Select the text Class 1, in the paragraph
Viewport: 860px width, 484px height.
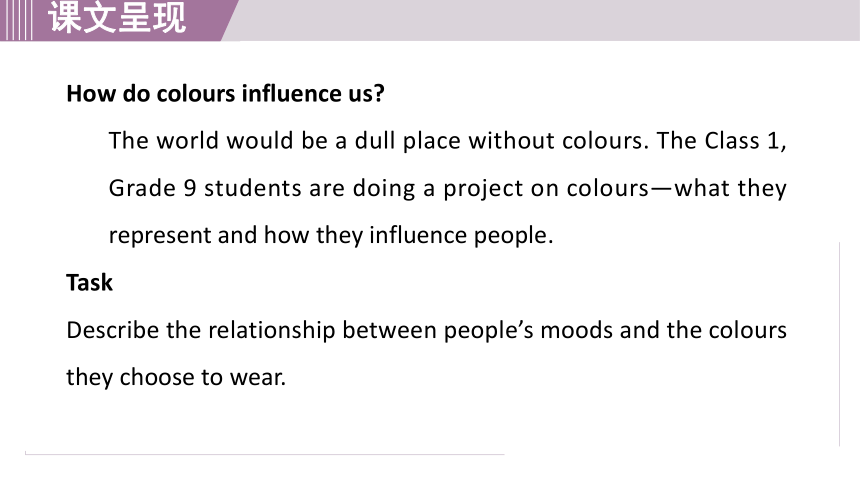click(x=746, y=141)
